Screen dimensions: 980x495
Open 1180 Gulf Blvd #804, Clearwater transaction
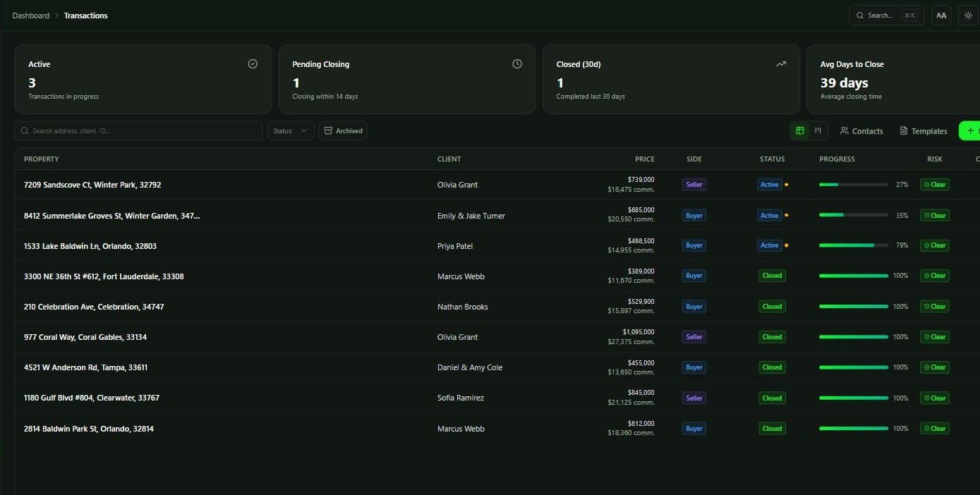pos(92,398)
